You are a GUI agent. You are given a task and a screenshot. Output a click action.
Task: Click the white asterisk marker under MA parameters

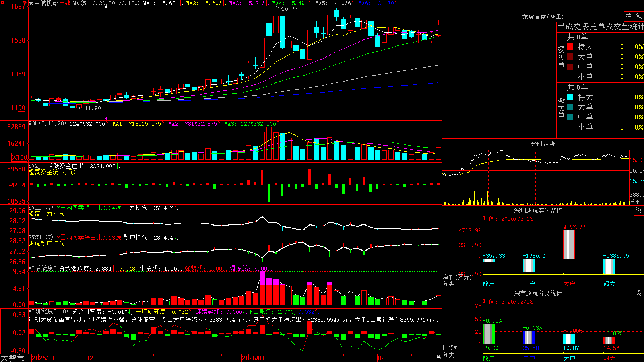pyautogui.click(x=106, y=8)
